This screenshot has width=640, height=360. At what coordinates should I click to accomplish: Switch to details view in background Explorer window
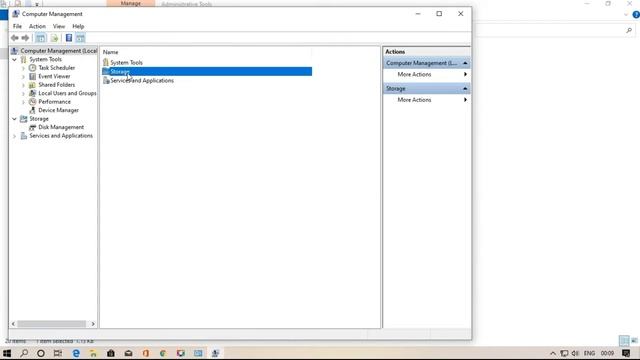point(624,340)
